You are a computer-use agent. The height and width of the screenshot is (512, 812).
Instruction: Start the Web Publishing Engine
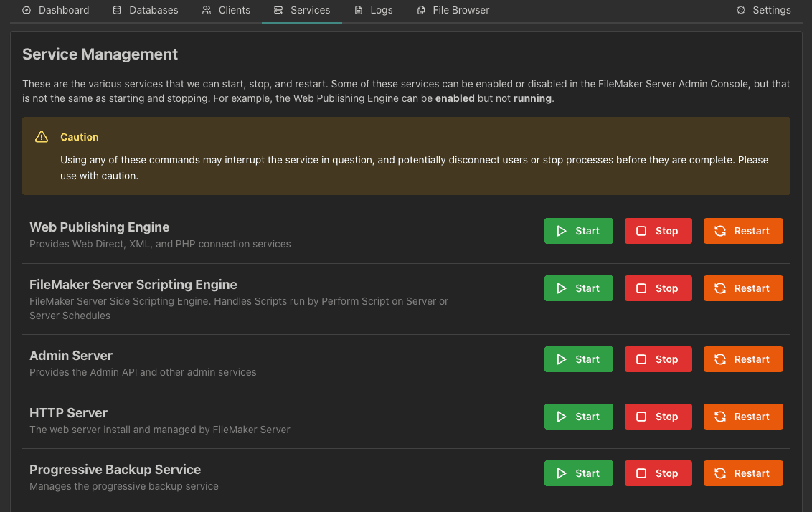tap(578, 231)
